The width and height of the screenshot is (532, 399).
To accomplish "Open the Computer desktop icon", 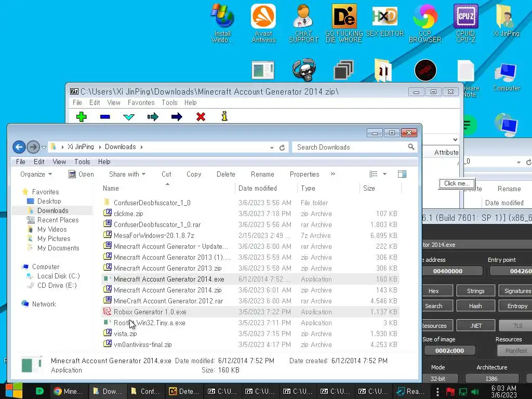I will pyautogui.click(x=506, y=77).
